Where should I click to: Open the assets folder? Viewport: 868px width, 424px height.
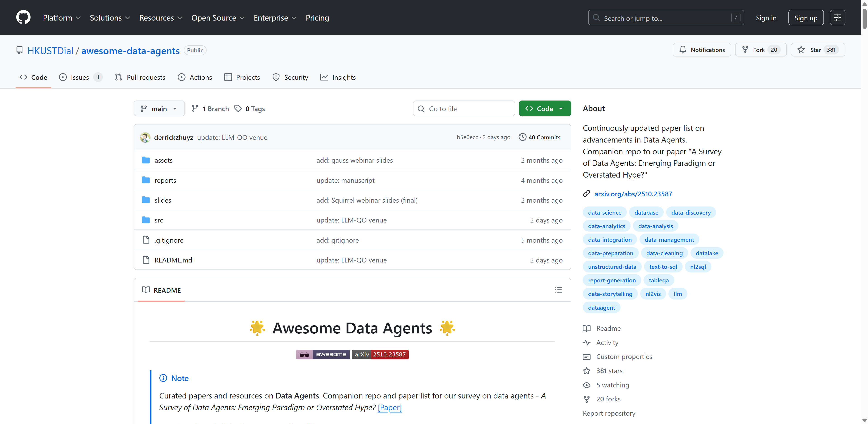pyautogui.click(x=163, y=160)
